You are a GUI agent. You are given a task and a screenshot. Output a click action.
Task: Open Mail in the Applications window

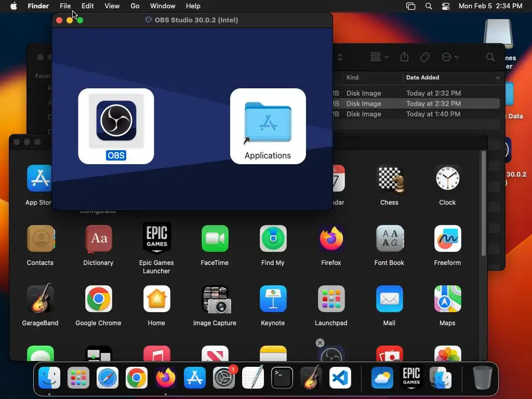pyautogui.click(x=390, y=299)
